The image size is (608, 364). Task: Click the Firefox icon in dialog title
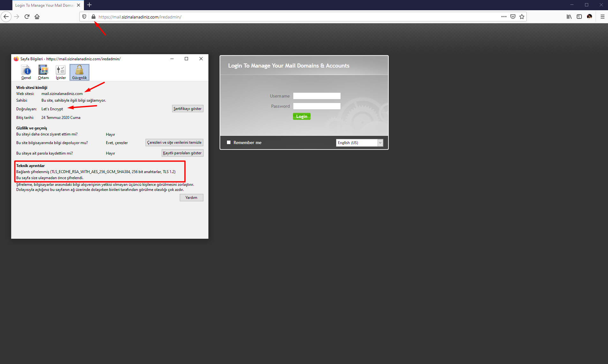[x=16, y=59]
